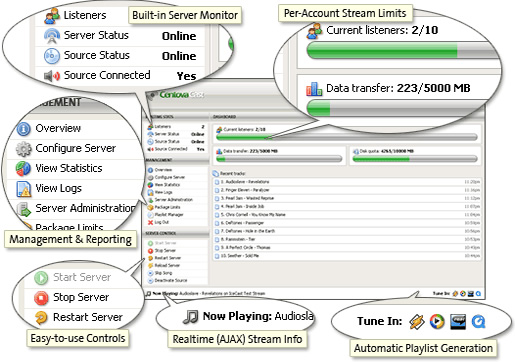Click the QuickTime icon in the magnified Tune In bubble

(478, 322)
